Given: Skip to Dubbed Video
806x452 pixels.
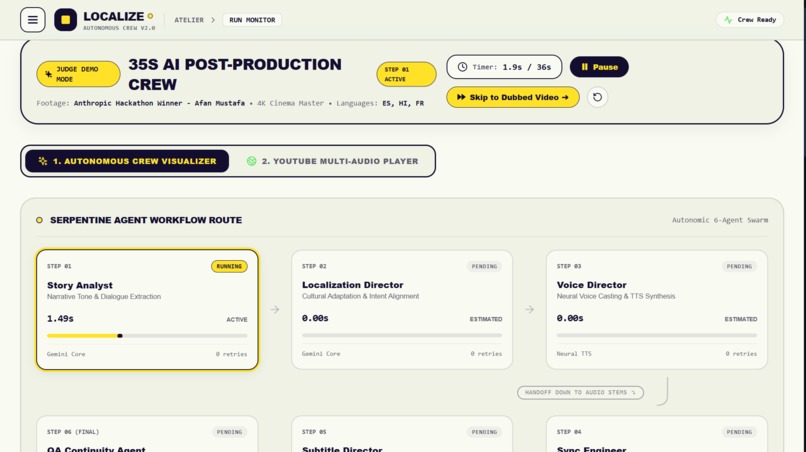Looking at the screenshot, I should click(512, 97).
